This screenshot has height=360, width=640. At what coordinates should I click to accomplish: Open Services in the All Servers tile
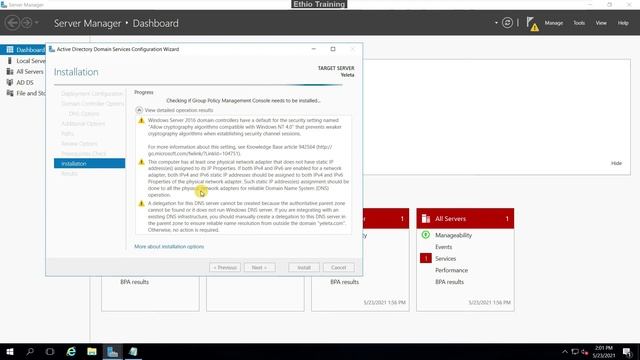tap(445, 258)
